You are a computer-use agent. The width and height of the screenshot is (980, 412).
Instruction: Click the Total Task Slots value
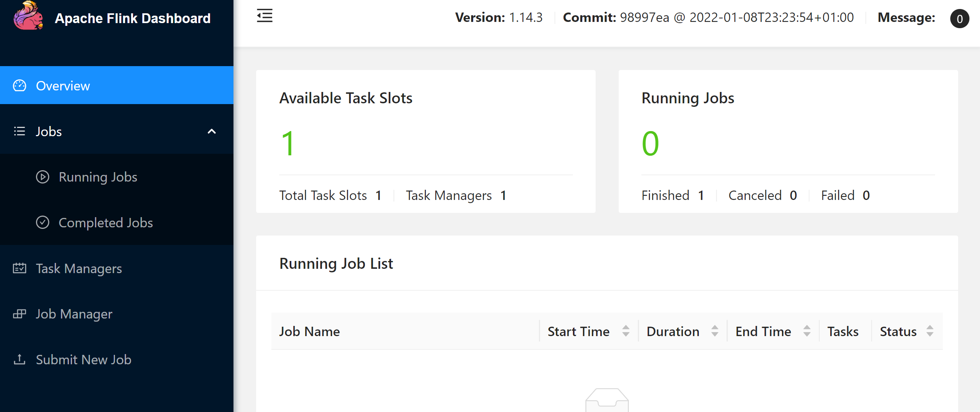pyautogui.click(x=378, y=195)
